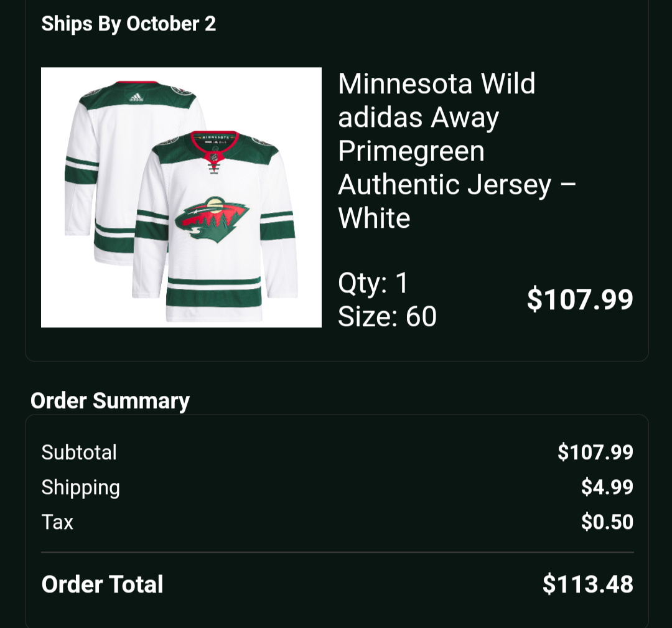The width and height of the screenshot is (672, 628).
Task: Select the Qty: 1 text
Action: (373, 283)
